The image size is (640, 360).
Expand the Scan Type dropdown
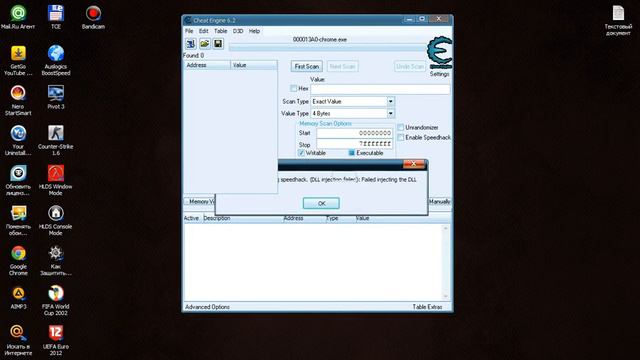(x=391, y=101)
